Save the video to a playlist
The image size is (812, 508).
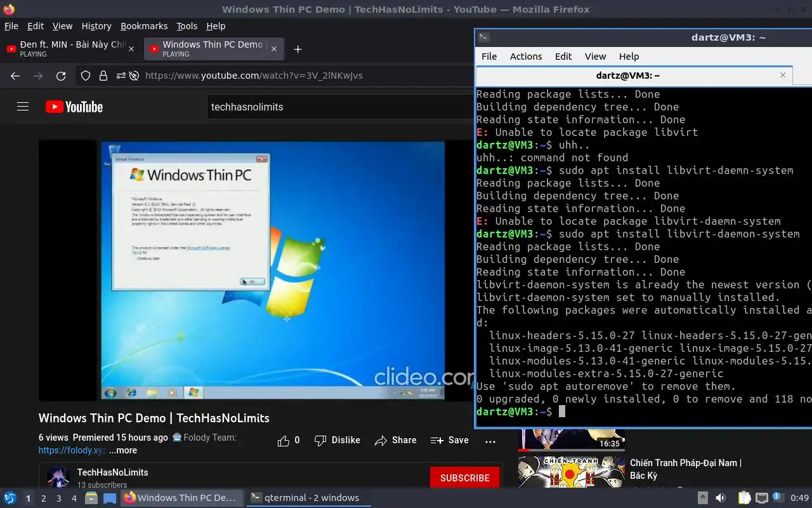(x=449, y=440)
